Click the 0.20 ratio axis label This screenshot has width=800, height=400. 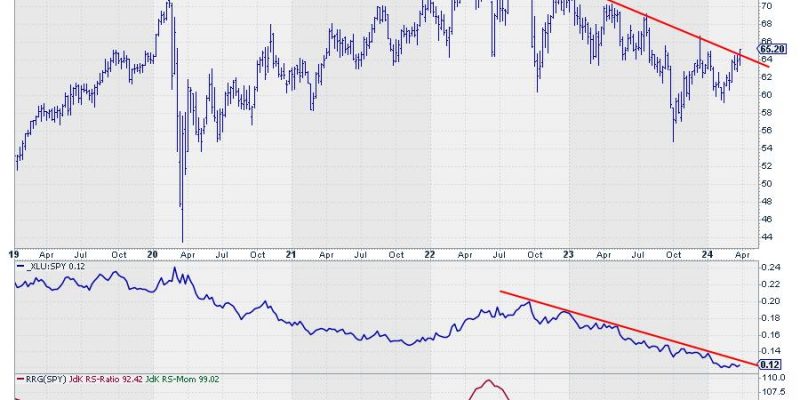pos(770,301)
